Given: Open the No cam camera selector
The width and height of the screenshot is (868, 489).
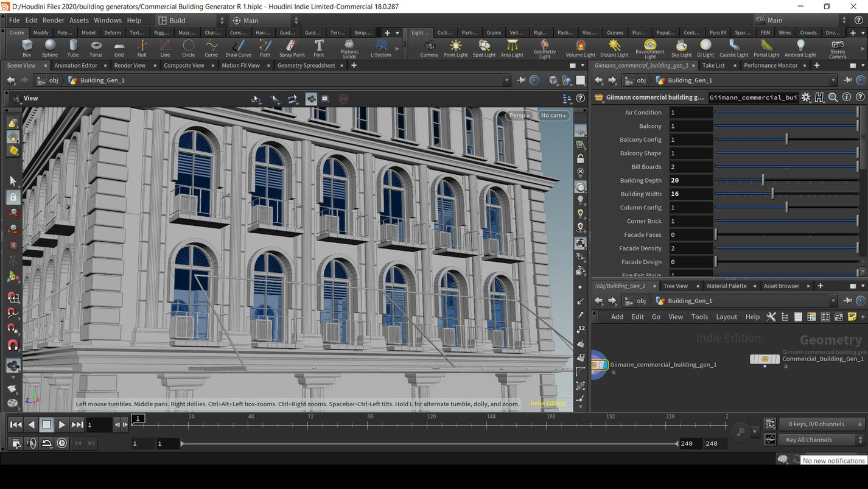Looking at the screenshot, I should (553, 115).
